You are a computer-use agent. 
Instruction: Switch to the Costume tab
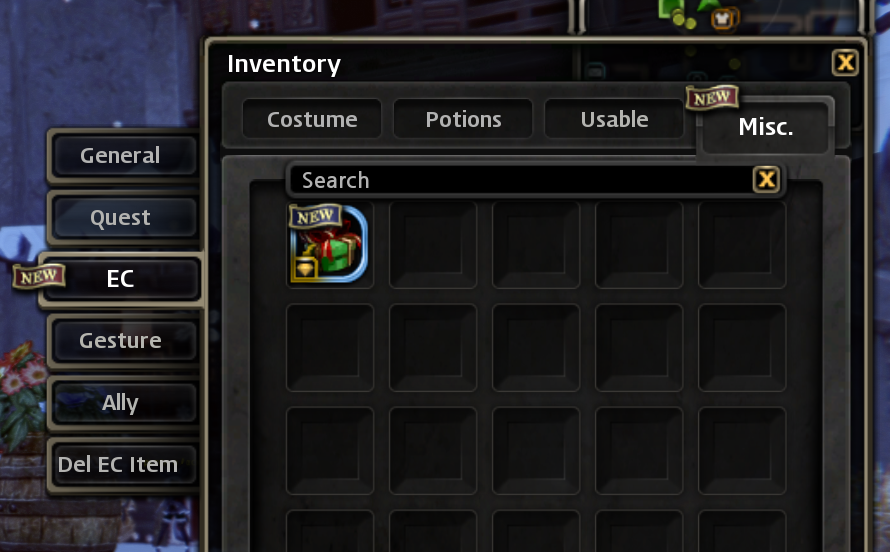click(x=312, y=119)
